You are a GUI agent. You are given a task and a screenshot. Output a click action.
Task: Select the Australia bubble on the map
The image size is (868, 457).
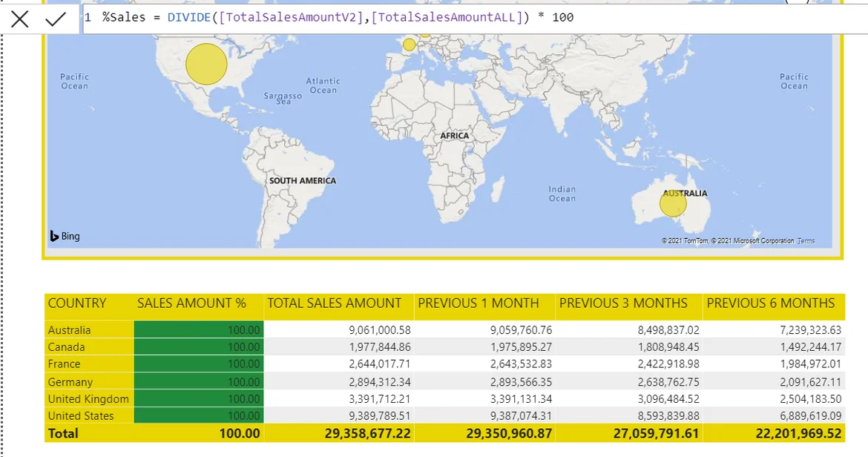click(673, 203)
